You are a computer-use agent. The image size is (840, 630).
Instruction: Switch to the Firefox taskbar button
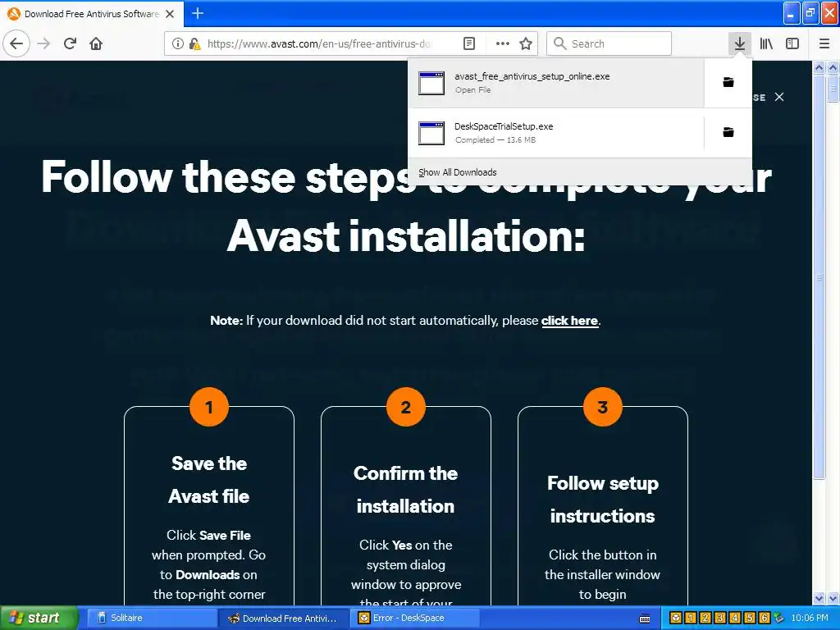pos(284,618)
